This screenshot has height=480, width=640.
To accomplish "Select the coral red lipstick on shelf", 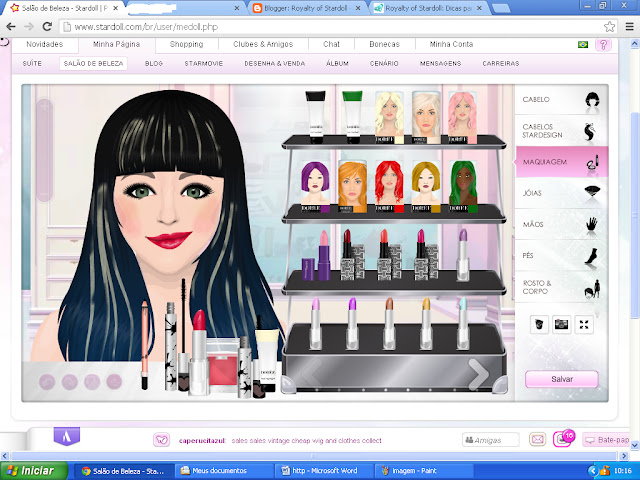I will pos(389,255).
